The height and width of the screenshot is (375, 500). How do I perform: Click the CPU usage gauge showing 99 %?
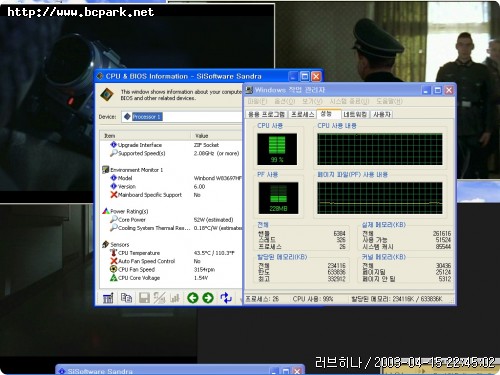click(x=277, y=149)
